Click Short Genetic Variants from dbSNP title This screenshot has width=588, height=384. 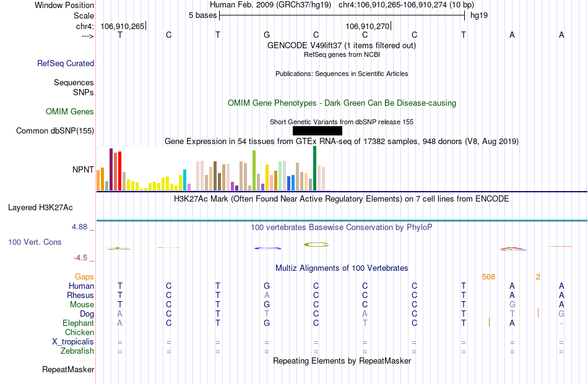[342, 122]
